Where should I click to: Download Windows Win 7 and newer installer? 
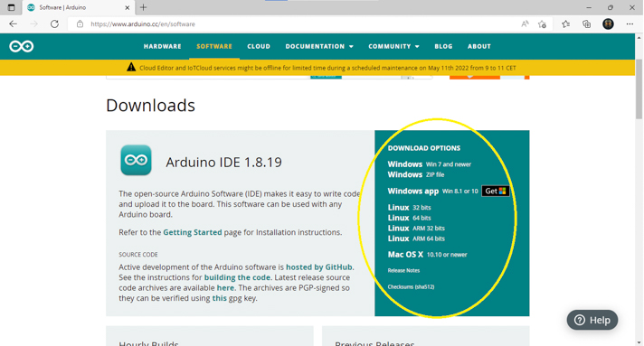pos(430,164)
